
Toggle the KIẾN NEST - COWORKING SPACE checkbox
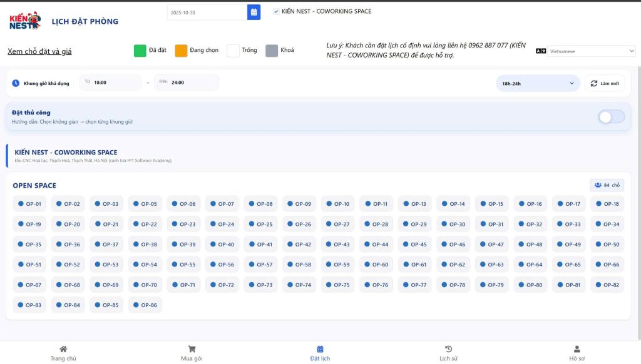276,11
